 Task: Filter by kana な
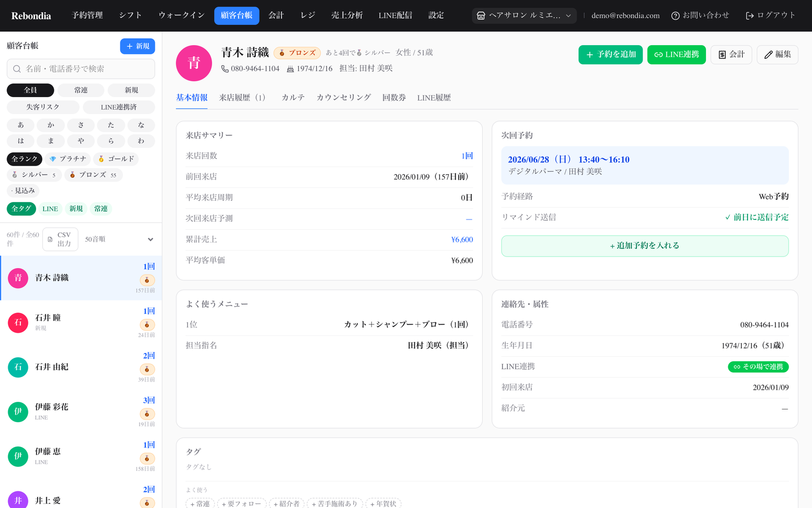click(x=141, y=125)
